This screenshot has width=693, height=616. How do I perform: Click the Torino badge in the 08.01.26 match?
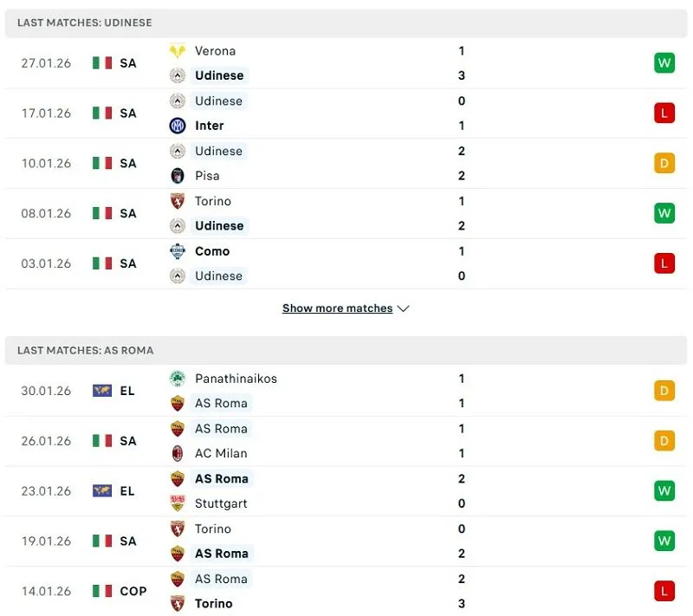click(178, 201)
